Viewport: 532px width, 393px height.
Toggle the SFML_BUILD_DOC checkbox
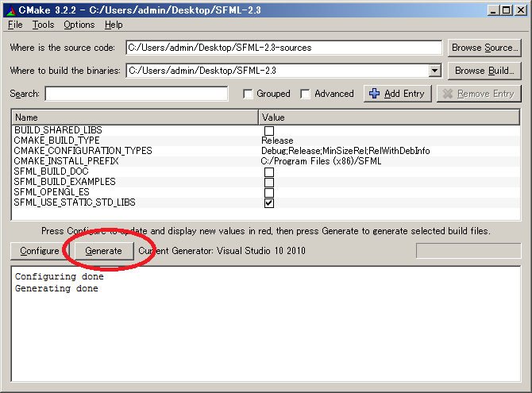[x=269, y=172]
